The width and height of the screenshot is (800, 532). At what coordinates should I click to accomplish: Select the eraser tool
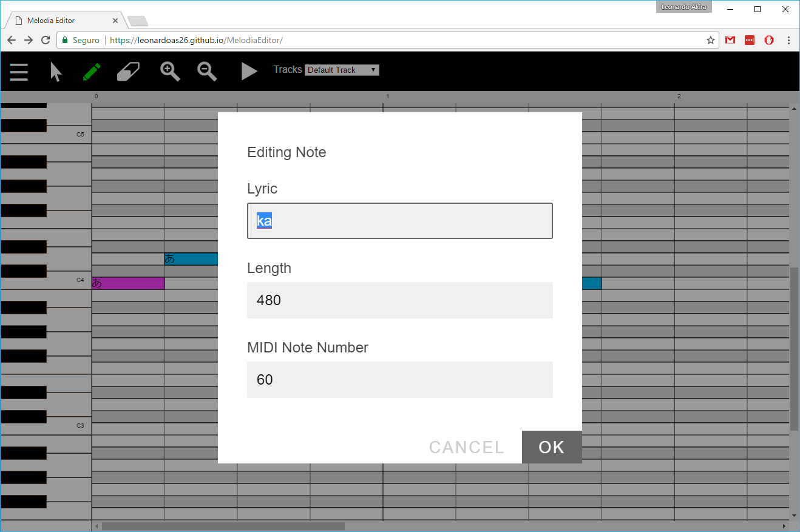coord(128,72)
